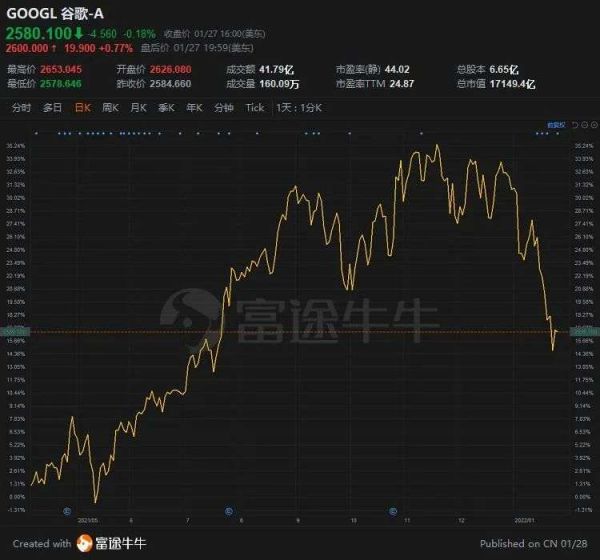The image size is (600, 560).
Task: Select the 多日 multi-day tab
Action: (51, 107)
